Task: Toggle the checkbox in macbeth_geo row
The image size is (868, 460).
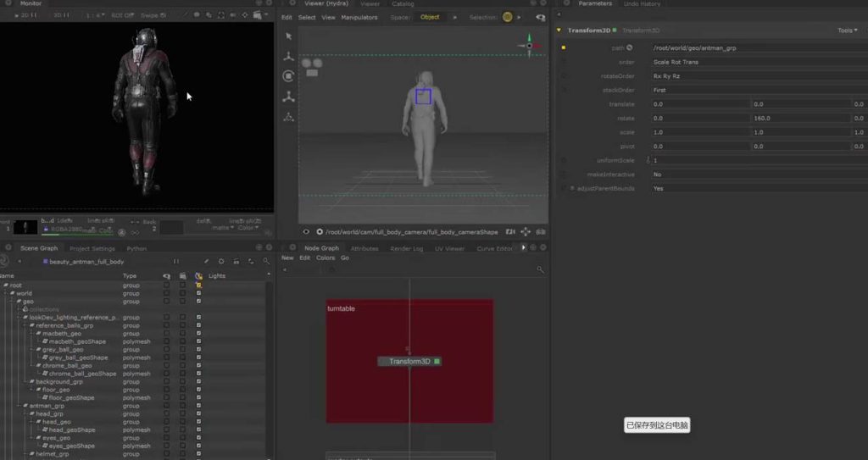Action: tap(198, 334)
